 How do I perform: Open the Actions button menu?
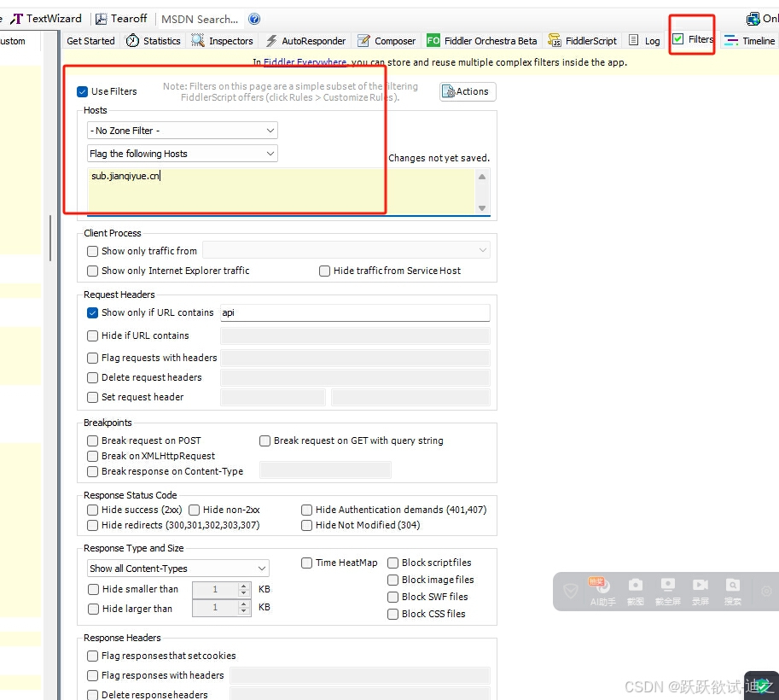coord(468,91)
